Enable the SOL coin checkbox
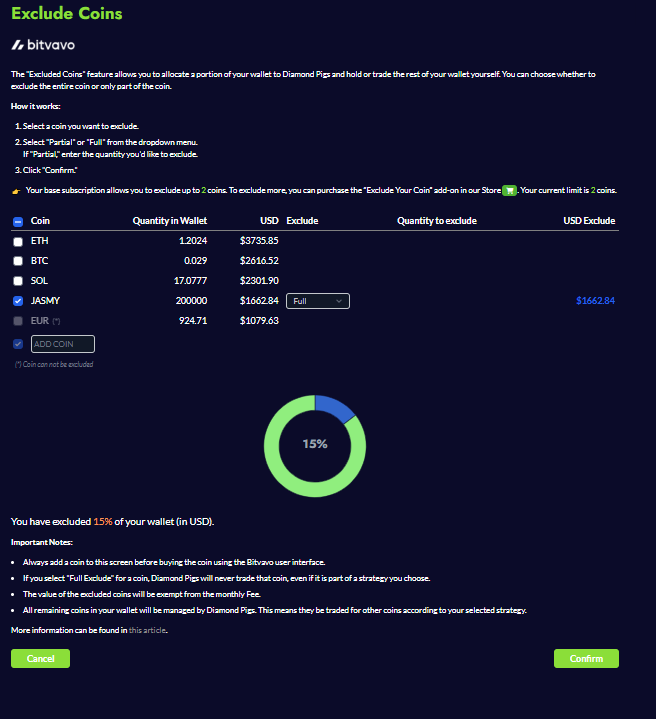This screenshot has height=719, width=656. 17,281
